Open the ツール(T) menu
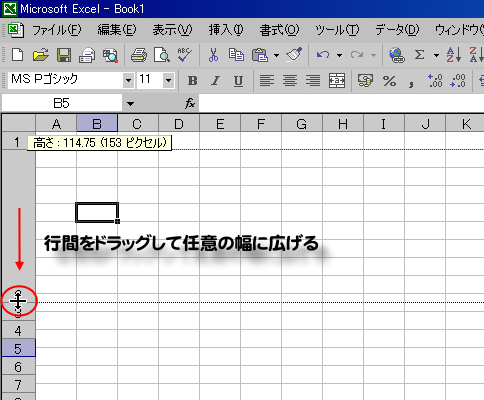The width and height of the screenshot is (484, 400). pos(337,30)
